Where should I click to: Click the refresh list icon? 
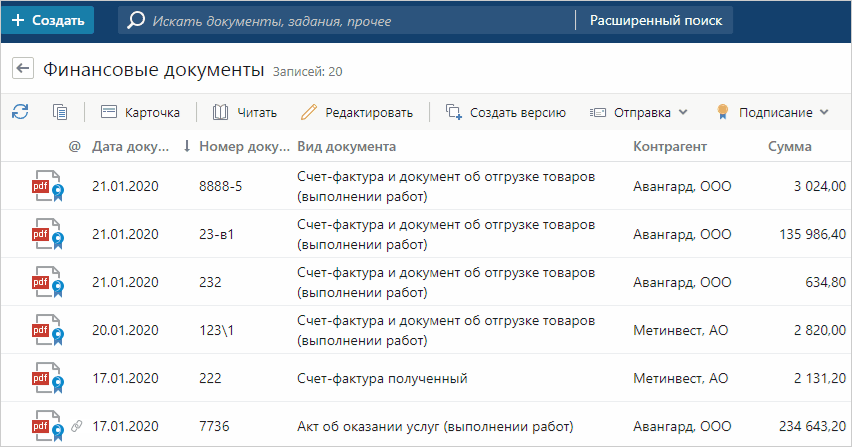pyautogui.click(x=20, y=112)
